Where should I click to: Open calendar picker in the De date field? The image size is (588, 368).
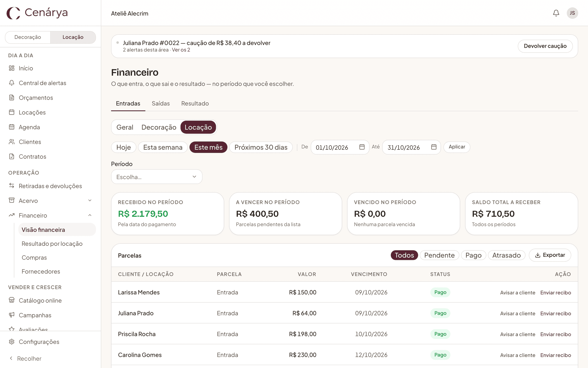click(x=362, y=147)
